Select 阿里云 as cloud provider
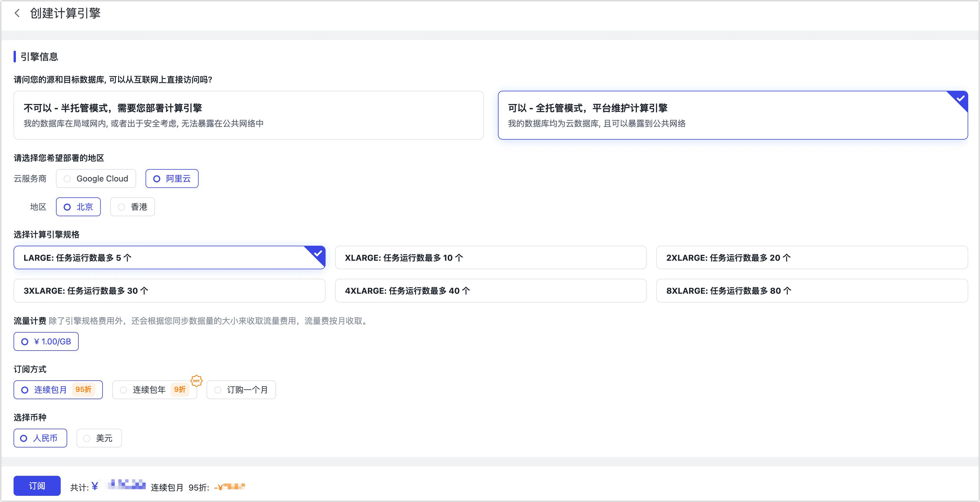The image size is (980, 502). click(x=172, y=178)
